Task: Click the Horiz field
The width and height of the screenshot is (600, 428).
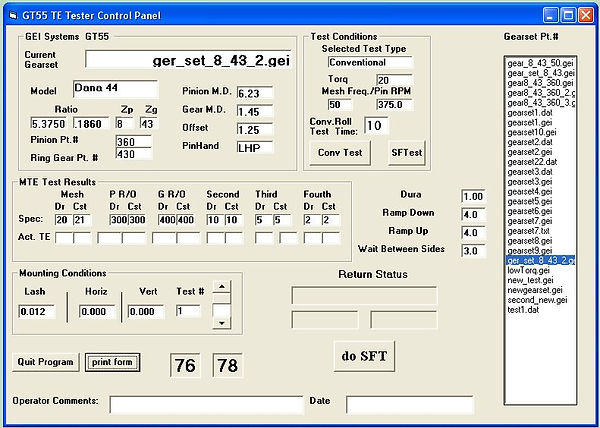Action: [x=97, y=311]
